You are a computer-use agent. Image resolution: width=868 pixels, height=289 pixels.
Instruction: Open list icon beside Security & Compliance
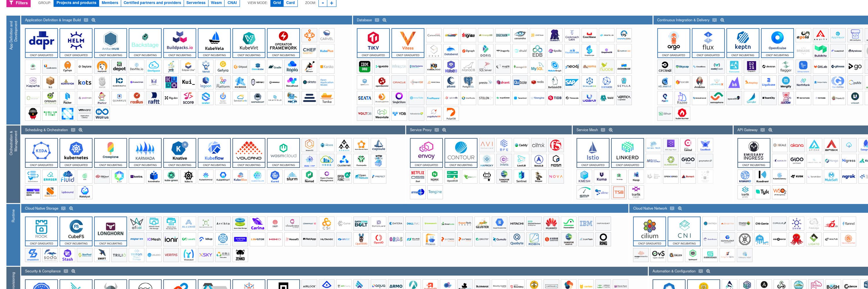tap(66, 271)
